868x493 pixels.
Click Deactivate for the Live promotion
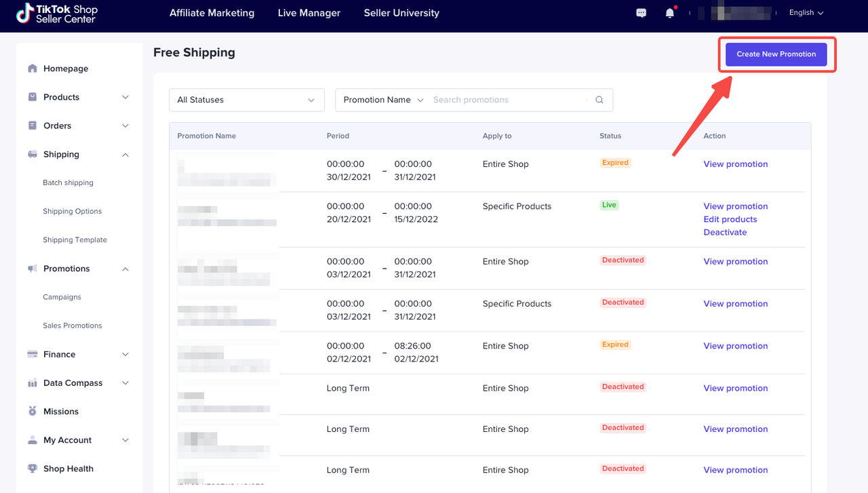(x=725, y=232)
